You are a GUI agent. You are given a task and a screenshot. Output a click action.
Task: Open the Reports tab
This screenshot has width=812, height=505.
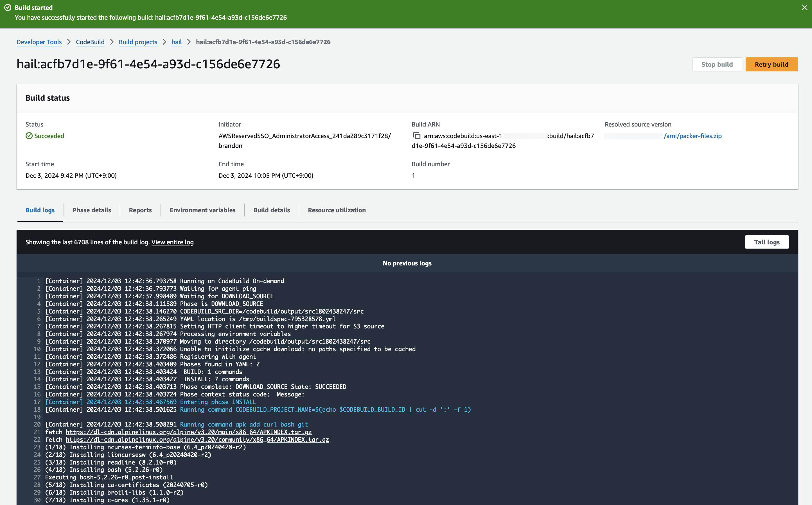pyautogui.click(x=140, y=210)
